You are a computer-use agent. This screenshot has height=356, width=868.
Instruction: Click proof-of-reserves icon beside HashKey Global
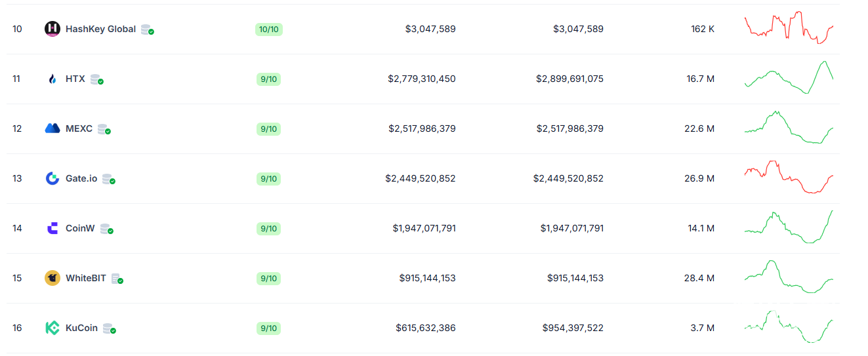point(147,30)
